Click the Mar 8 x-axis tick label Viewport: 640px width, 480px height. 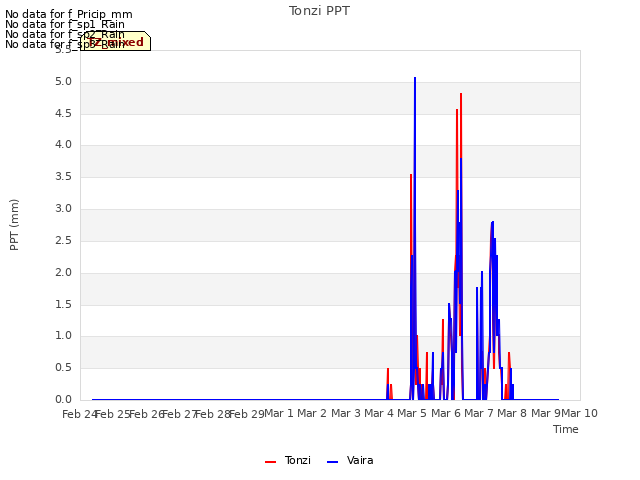(512, 413)
